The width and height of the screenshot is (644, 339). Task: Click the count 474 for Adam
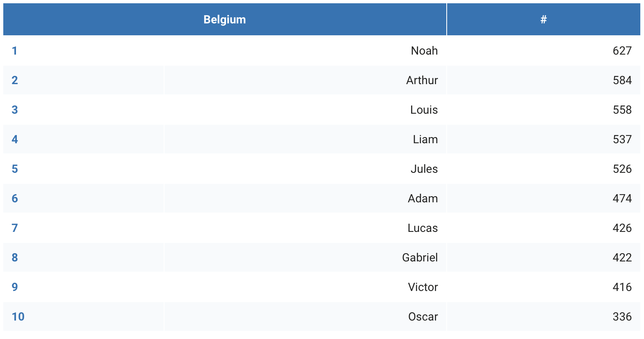pos(622,198)
